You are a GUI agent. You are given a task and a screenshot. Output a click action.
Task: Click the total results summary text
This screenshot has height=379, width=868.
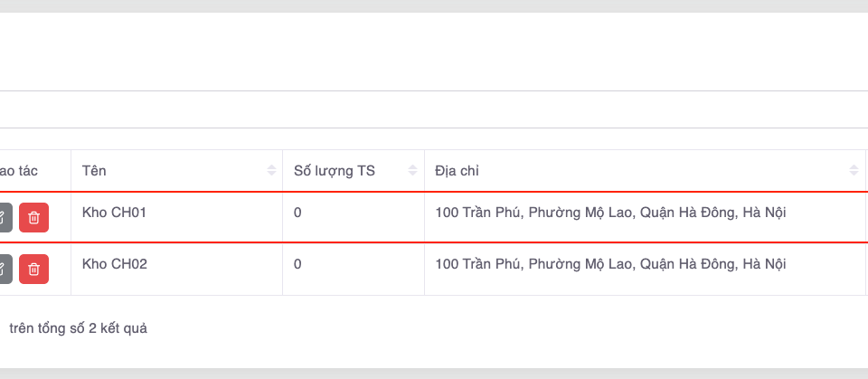pos(78,329)
